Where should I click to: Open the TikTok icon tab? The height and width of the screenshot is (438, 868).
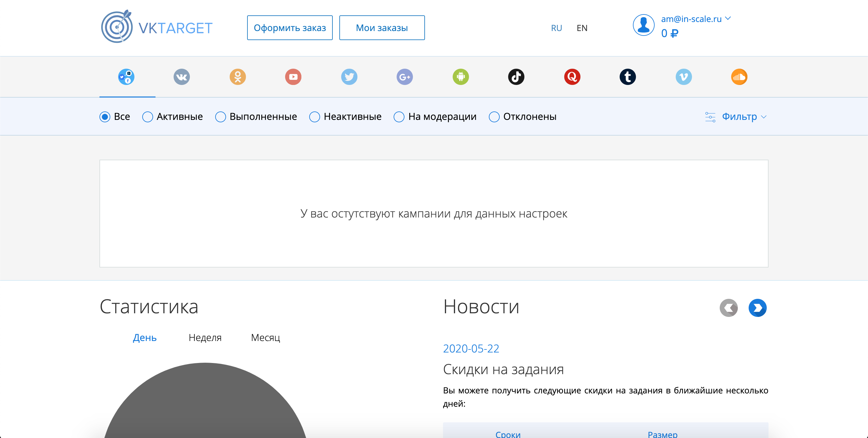pyautogui.click(x=516, y=77)
